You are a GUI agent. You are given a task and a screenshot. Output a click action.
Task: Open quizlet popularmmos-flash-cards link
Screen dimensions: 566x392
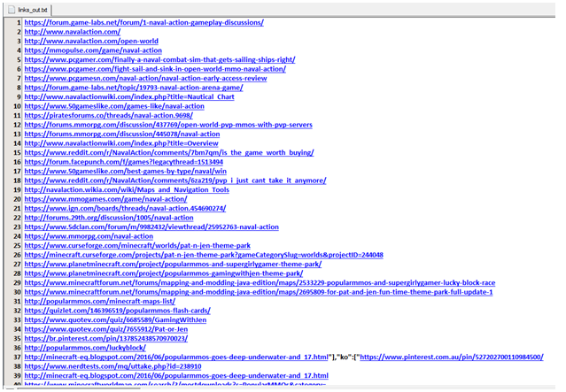click(x=118, y=311)
